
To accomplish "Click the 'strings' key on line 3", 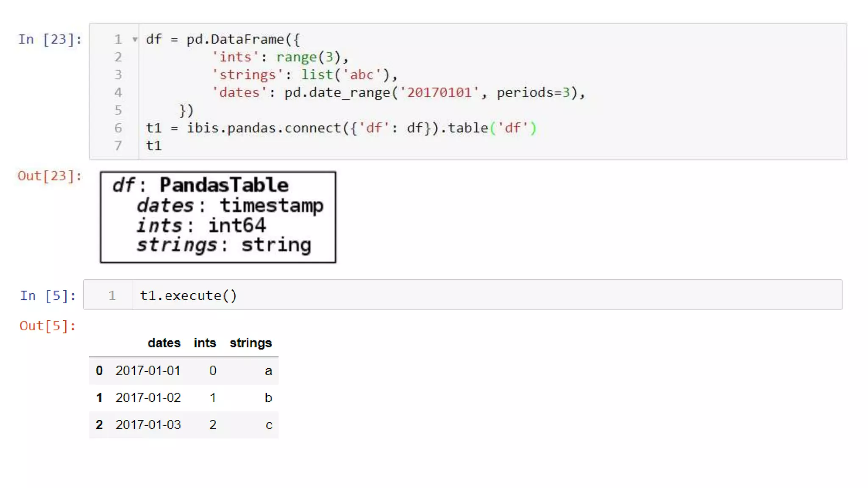I will tap(247, 75).
